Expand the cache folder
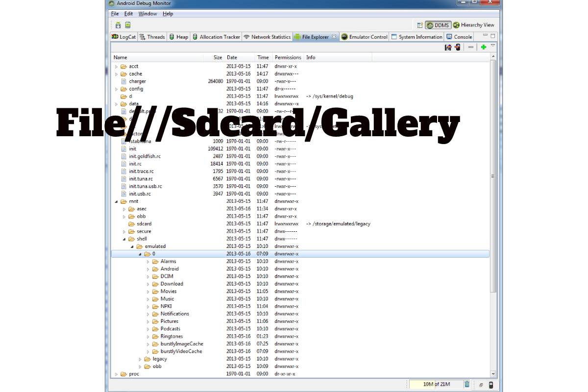 pos(117,74)
